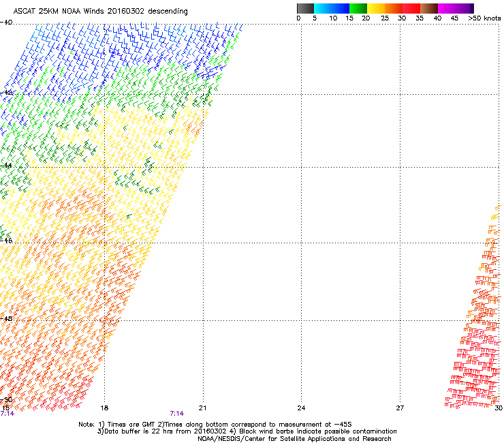This screenshot has width=504, height=443.
Task: Click the brown 35-40 knots legend swatch
Action: pos(429,8)
